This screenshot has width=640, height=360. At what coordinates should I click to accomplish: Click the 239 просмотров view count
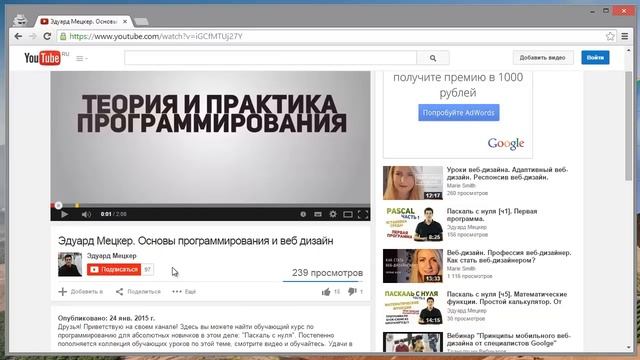click(327, 273)
